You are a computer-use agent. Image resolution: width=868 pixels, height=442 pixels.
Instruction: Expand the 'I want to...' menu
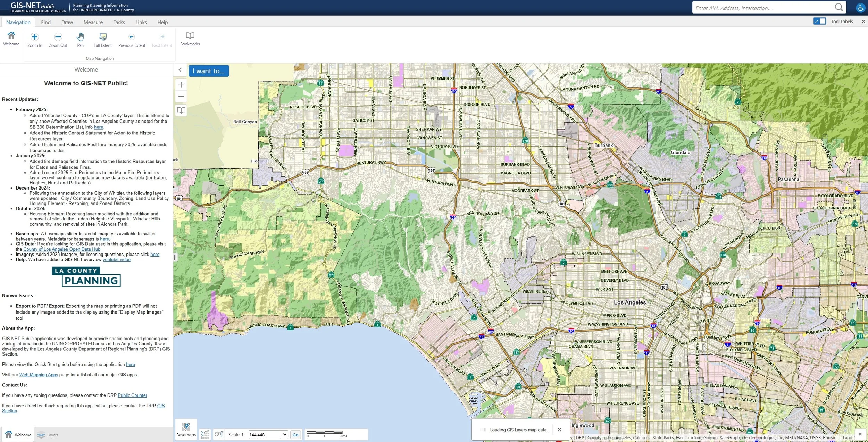[209, 71]
